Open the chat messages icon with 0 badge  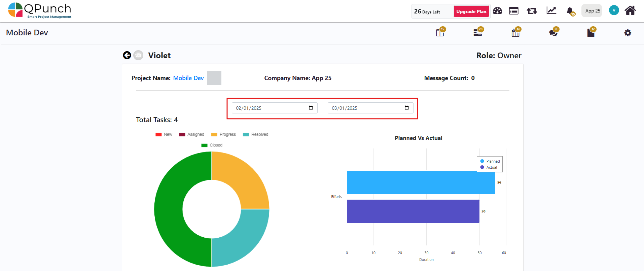point(553,32)
